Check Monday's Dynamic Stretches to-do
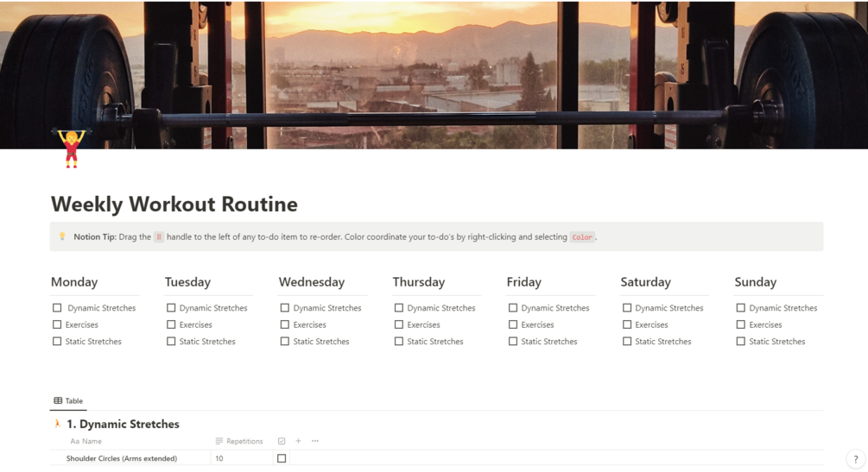Screen dimensions: 868x472 coord(57,308)
